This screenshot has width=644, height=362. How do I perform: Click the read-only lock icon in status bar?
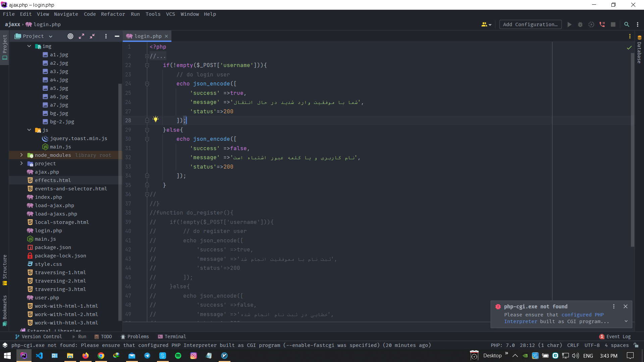click(636, 345)
